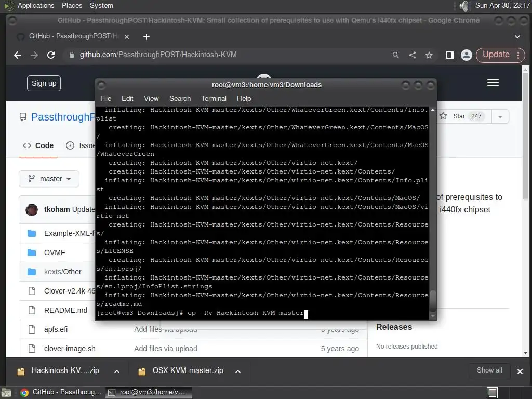This screenshot has height=399, width=532.
Task: Expand Chrome tab search chevron
Action: 517,37
